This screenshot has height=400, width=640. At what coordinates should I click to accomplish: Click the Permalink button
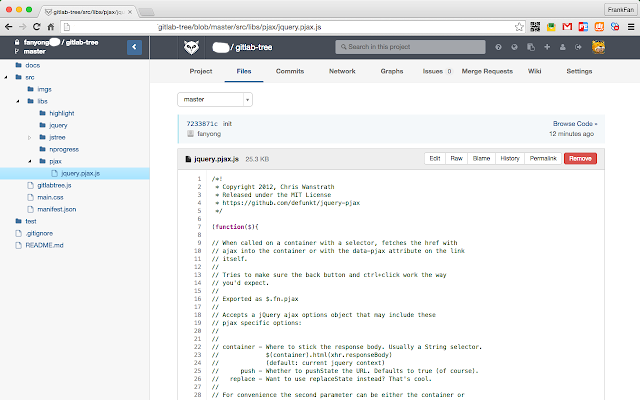point(543,158)
